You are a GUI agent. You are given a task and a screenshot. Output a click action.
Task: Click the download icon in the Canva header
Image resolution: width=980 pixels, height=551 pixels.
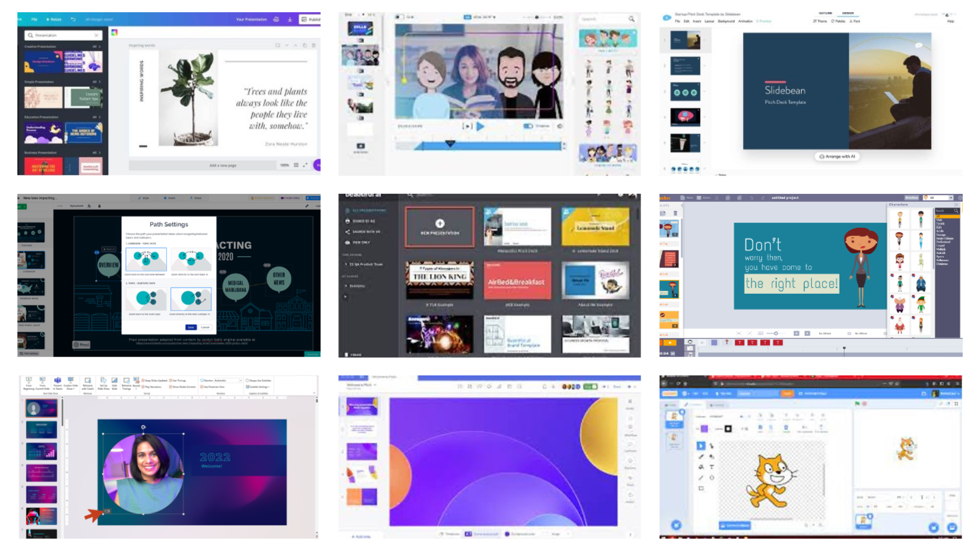290,19
